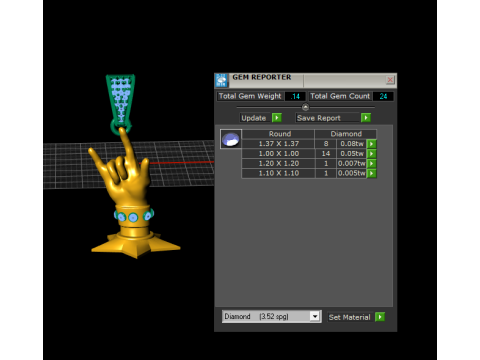This screenshot has width=480, height=360.
Task: Click the Set Material button label
Action: coord(350,317)
